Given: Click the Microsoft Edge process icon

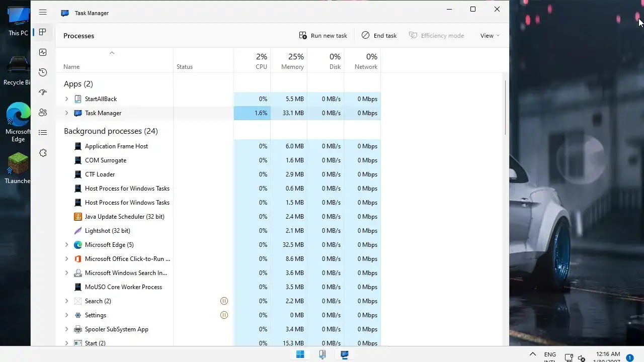Looking at the screenshot, I should coord(77,245).
